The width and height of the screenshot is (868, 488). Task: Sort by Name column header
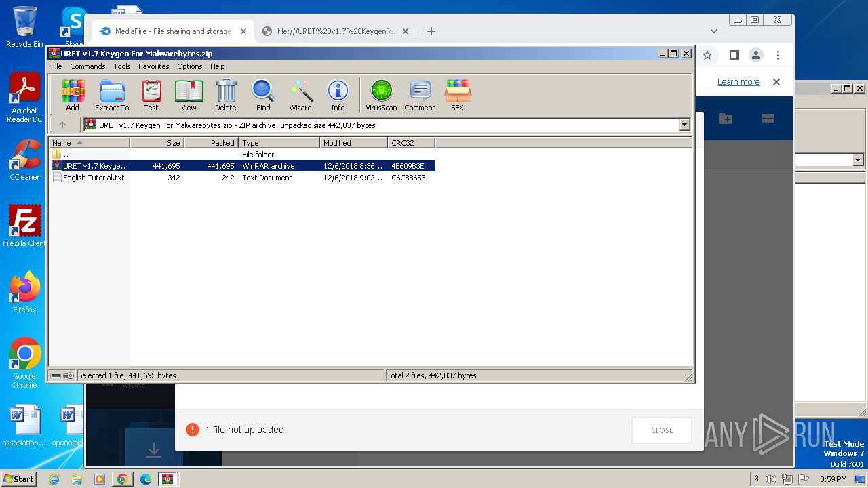[x=89, y=143]
